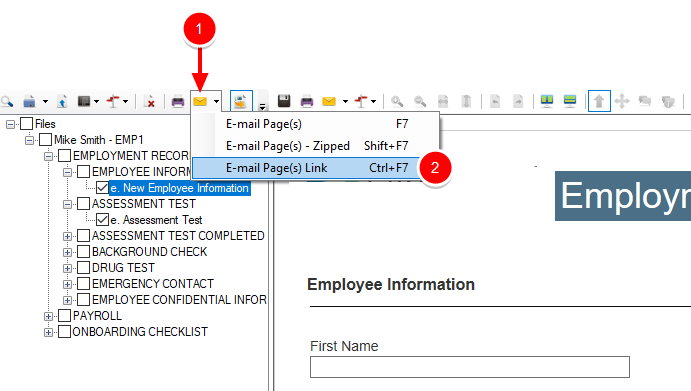Click the blue-outlined export page icon with orange arrow
The width and height of the screenshot is (691, 391).
click(241, 101)
